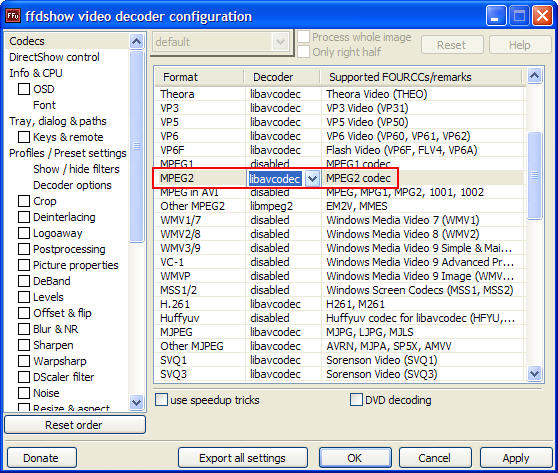Click left panel scroll up arrow
The height and width of the screenshot is (473, 558).
click(136, 42)
